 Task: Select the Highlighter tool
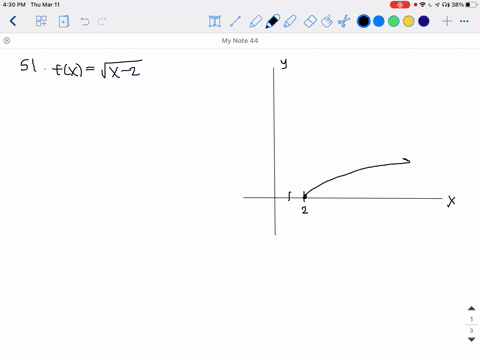click(x=290, y=21)
